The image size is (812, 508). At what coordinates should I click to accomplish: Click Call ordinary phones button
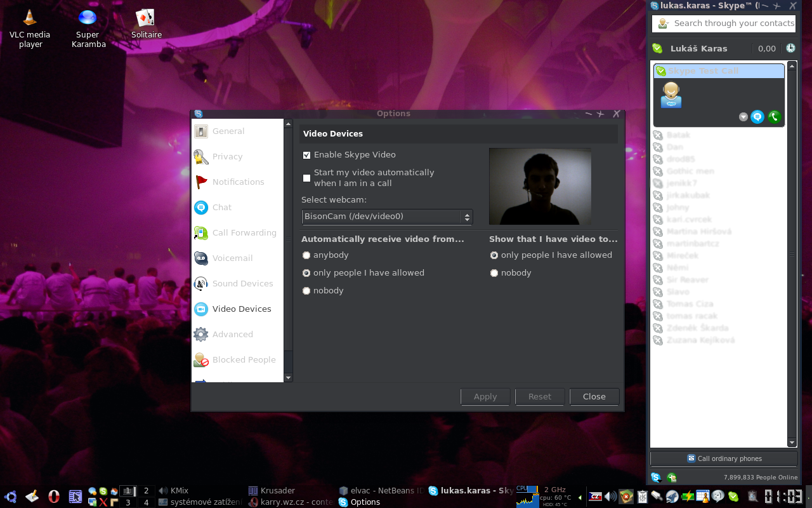click(x=724, y=458)
